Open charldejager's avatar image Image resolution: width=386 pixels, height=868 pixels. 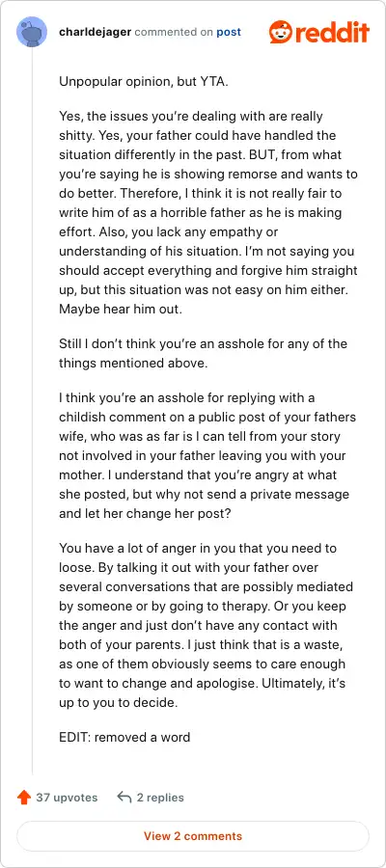pyautogui.click(x=32, y=32)
